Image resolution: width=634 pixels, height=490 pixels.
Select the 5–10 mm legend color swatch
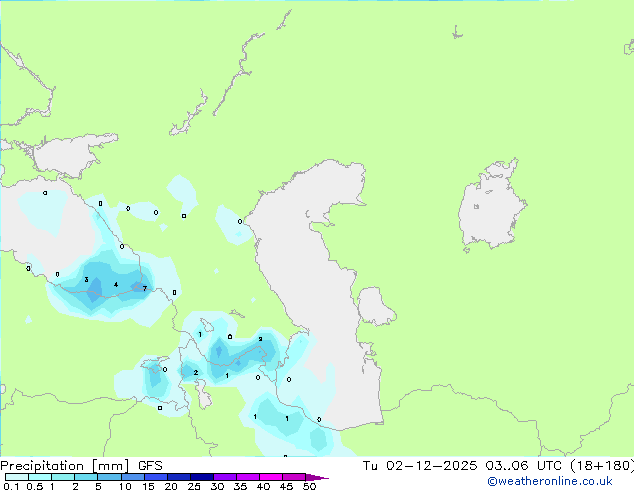click(109, 477)
